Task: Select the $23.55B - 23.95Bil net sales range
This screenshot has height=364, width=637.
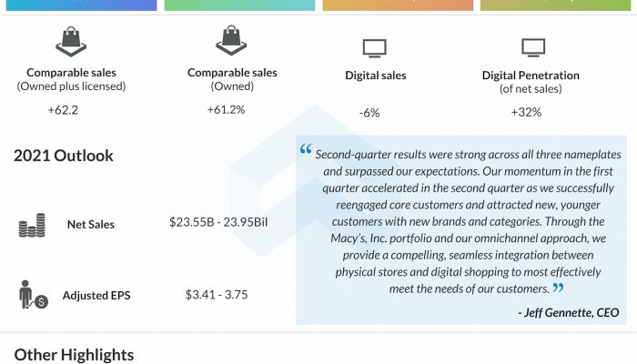Action: click(x=217, y=223)
